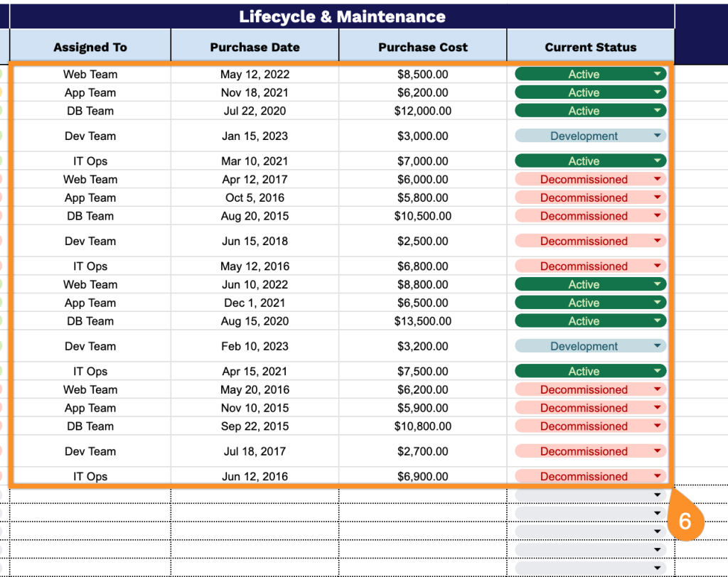Image resolution: width=728 pixels, height=577 pixels.
Task: Open status dropdown in the May 12, 2022 row
Action: (x=658, y=74)
